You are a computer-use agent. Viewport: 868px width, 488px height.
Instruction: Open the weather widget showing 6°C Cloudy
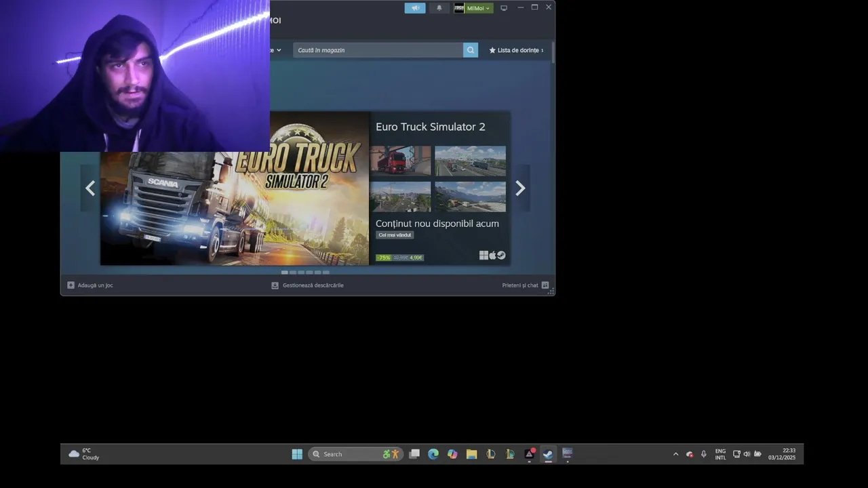coord(84,454)
